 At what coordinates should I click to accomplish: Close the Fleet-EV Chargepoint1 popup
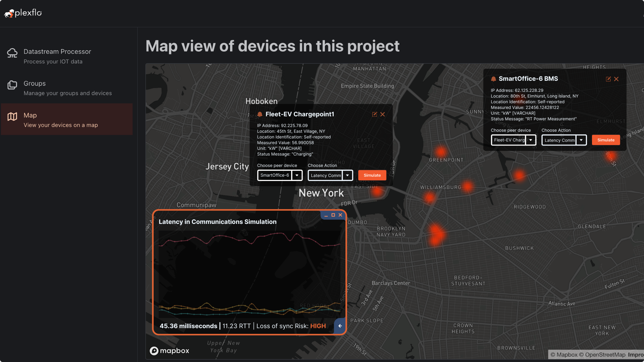[382, 114]
